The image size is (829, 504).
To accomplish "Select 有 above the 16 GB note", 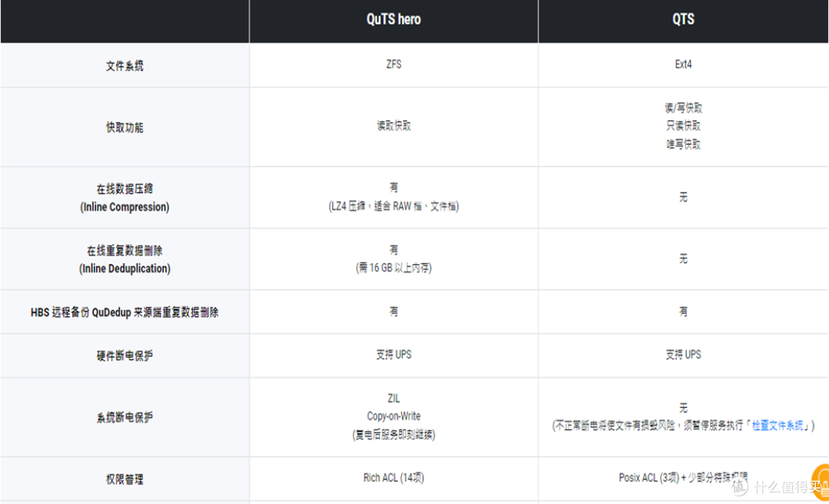I will tap(393, 249).
